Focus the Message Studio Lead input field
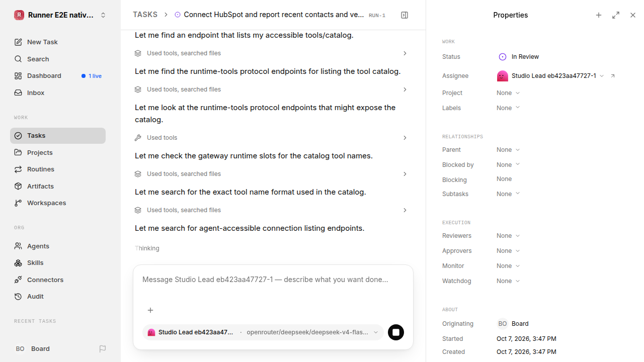Screen dimensions: 644x362 [x=273, y=280]
